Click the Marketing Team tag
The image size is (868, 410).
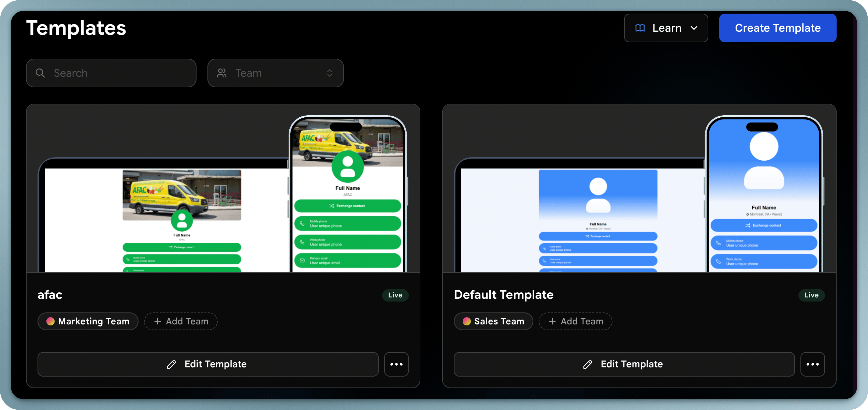[x=88, y=321]
